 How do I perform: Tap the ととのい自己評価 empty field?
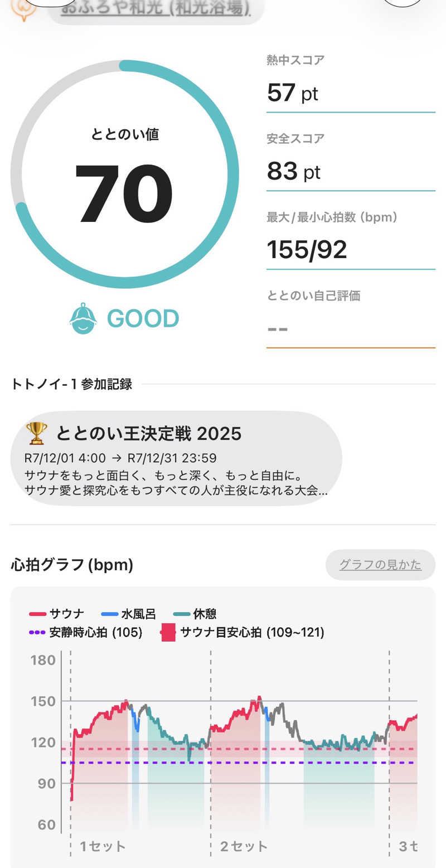coord(350,328)
